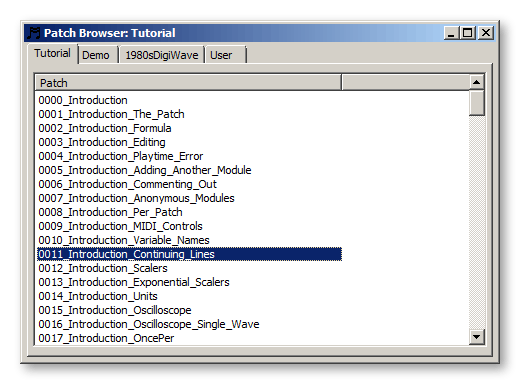Click the scrollbar down arrow
The width and height of the screenshot is (520, 384).
click(477, 337)
